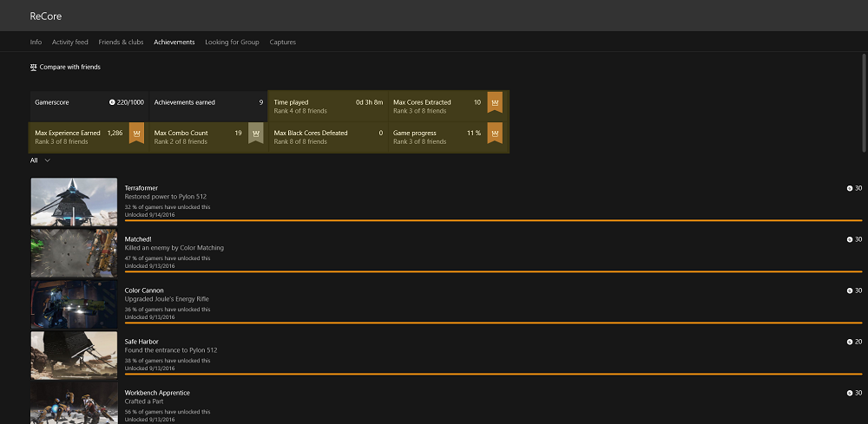Click the vertical page scrollbar
Viewport: 868px width, 424px height.
865,103
